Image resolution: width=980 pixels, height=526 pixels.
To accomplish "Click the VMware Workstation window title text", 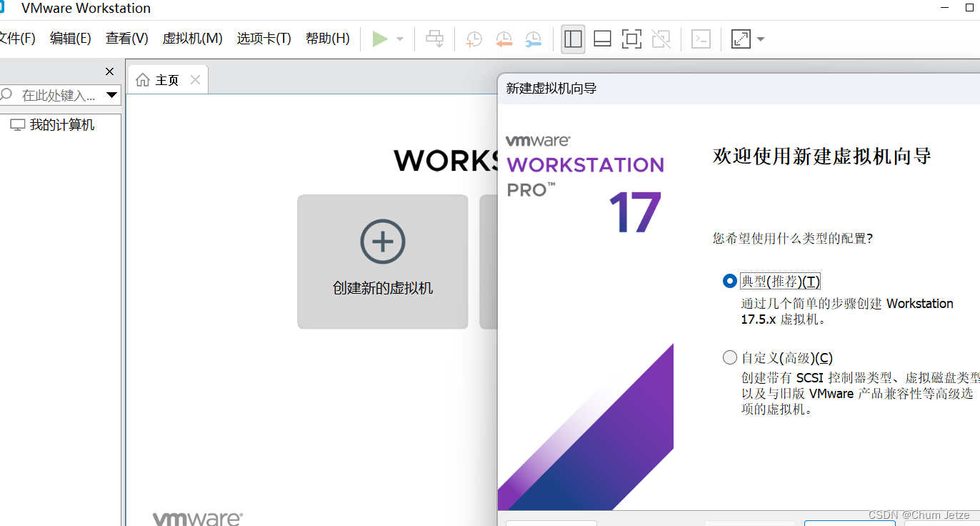I will [x=86, y=9].
